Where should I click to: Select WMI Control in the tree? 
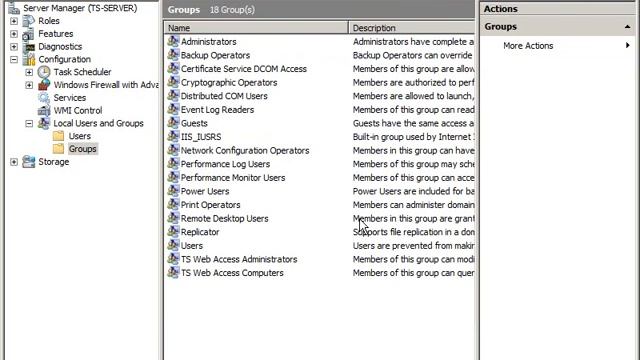tap(78, 111)
